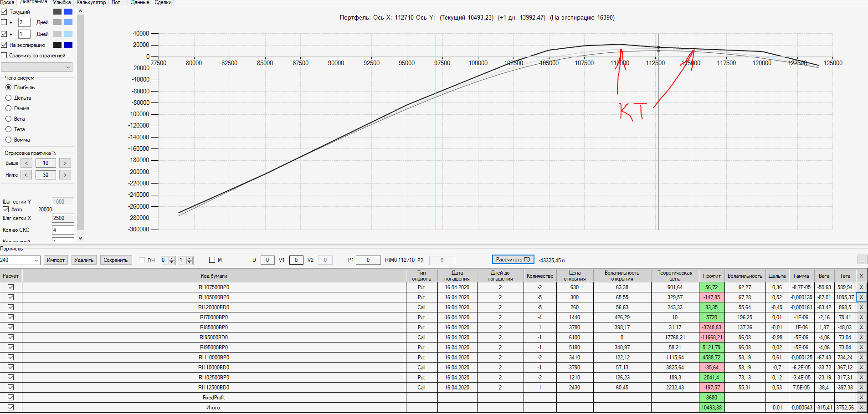Click the left arrow button for Выше

tap(26, 163)
